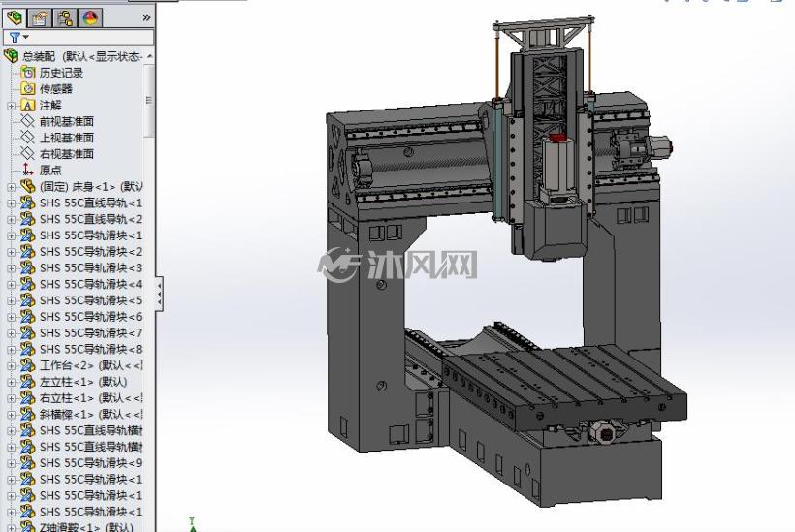Focus the feature tree filter input field

click(x=79, y=37)
